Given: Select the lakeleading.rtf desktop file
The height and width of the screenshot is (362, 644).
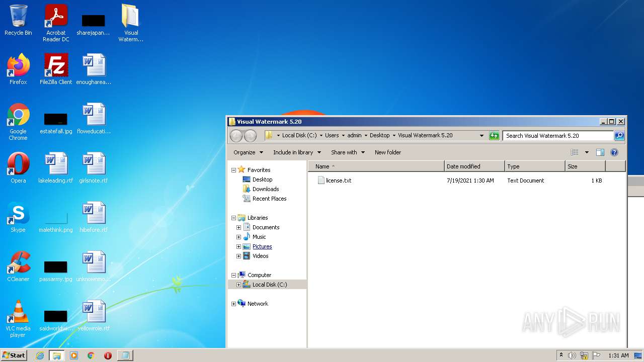Looking at the screenshot, I should click(x=56, y=168).
